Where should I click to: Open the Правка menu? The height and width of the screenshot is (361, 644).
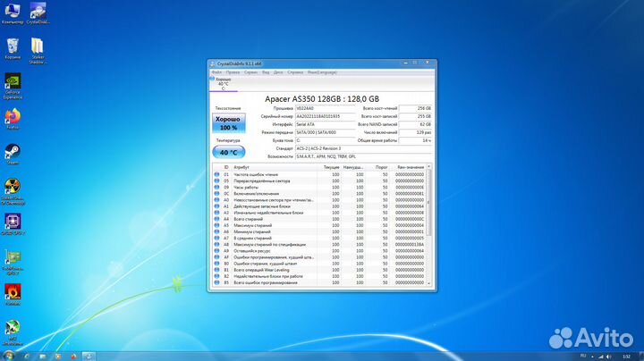click(x=233, y=72)
